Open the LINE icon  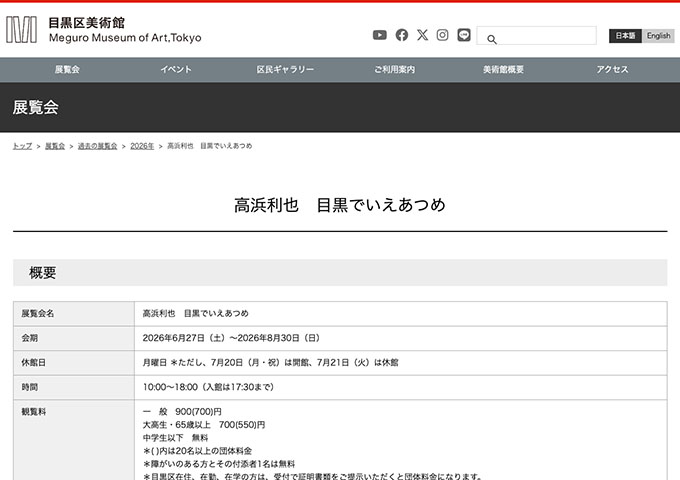click(x=464, y=35)
